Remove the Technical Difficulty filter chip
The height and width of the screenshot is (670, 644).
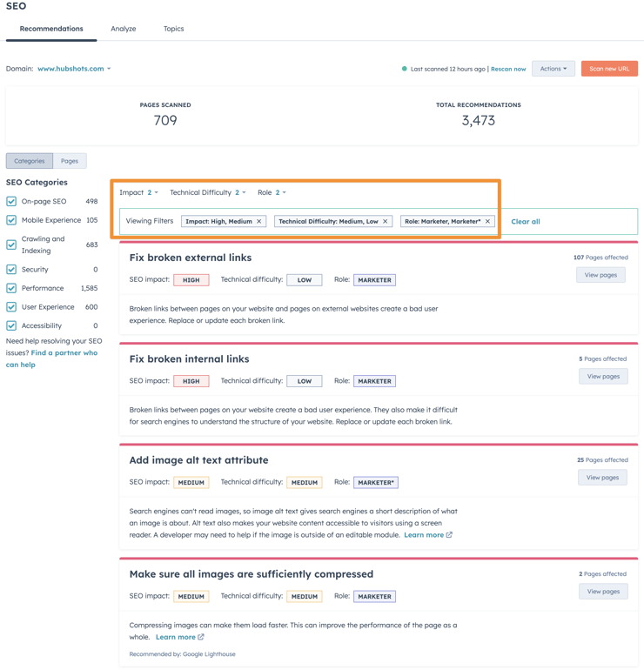click(385, 221)
